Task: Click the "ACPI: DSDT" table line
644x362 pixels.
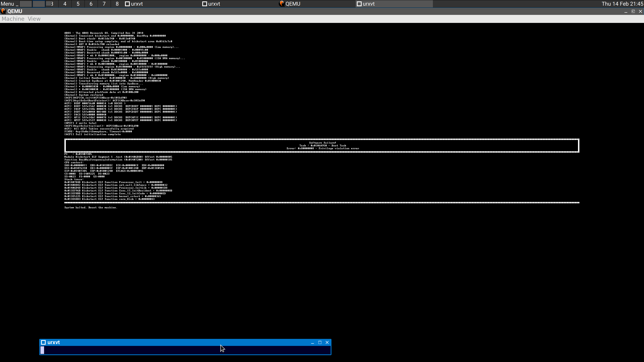Action: coord(121,112)
